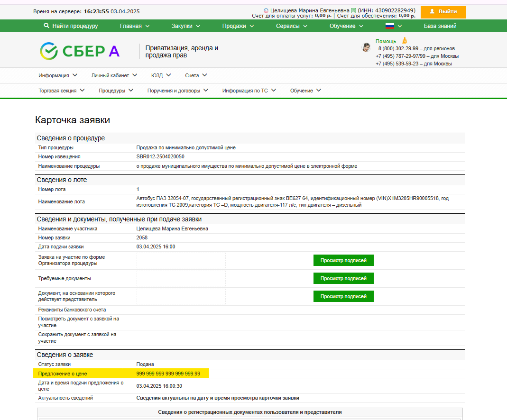Open Обучение menu beside Информация по ТС
This screenshot has width=507, height=420.
[305, 91]
